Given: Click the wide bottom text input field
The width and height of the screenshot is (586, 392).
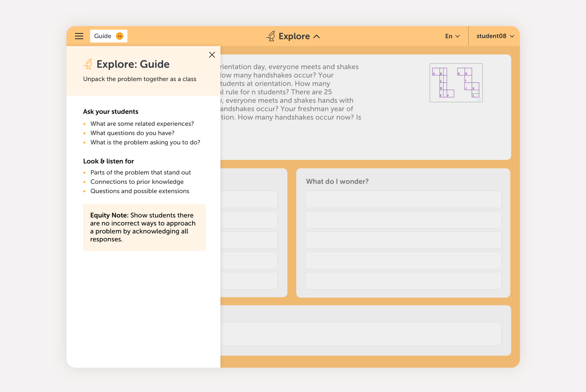Looking at the screenshot, I should point(360,334).
